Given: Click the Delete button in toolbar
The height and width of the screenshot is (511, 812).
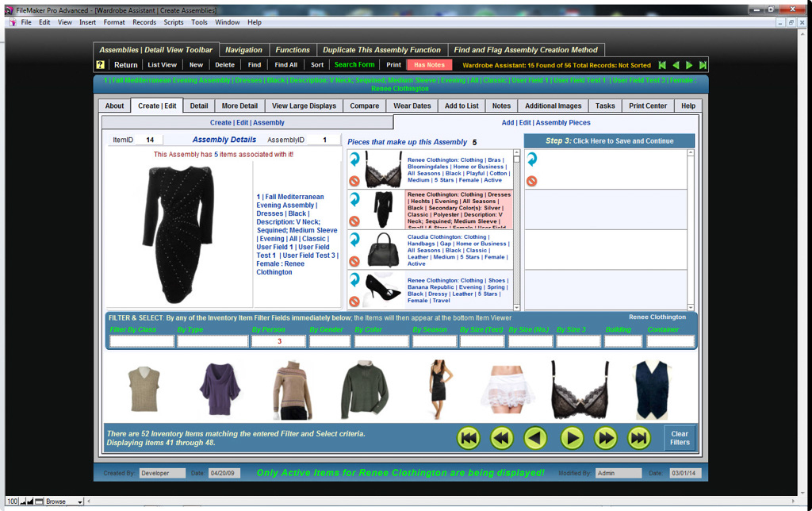Looking at the screenshot, I should point(224,65).
